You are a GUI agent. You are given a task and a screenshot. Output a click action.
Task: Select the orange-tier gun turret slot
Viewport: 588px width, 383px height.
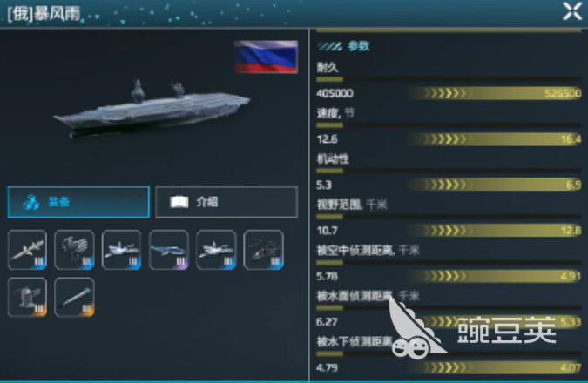tap(27, 297)
